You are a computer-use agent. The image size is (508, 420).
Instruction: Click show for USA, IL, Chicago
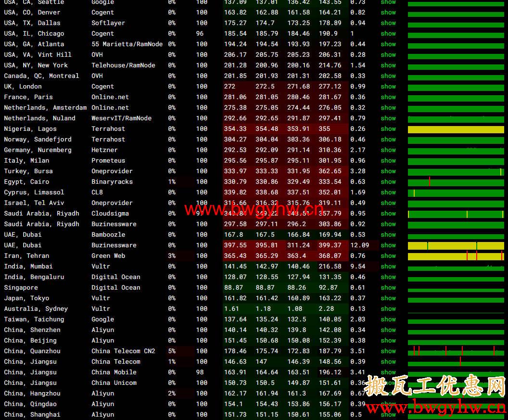click(388, 33)
